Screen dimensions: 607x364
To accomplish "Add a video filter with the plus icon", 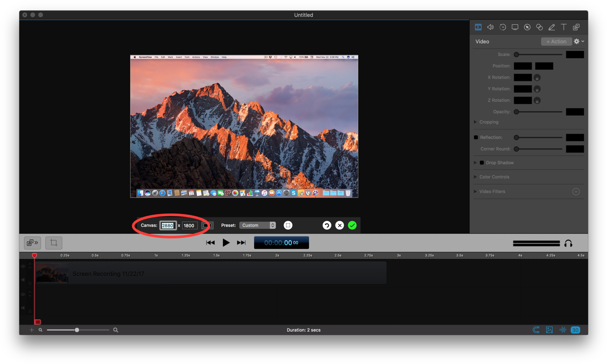I will 576,192.
